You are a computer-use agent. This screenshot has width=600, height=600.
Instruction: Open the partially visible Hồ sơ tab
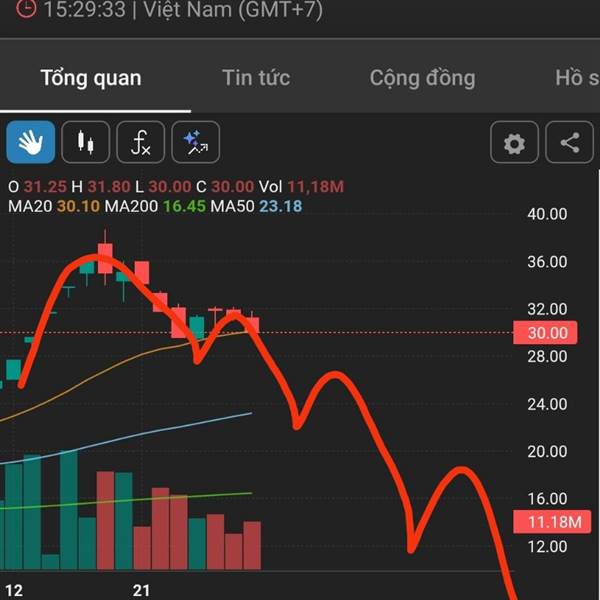tap(577, 78)
